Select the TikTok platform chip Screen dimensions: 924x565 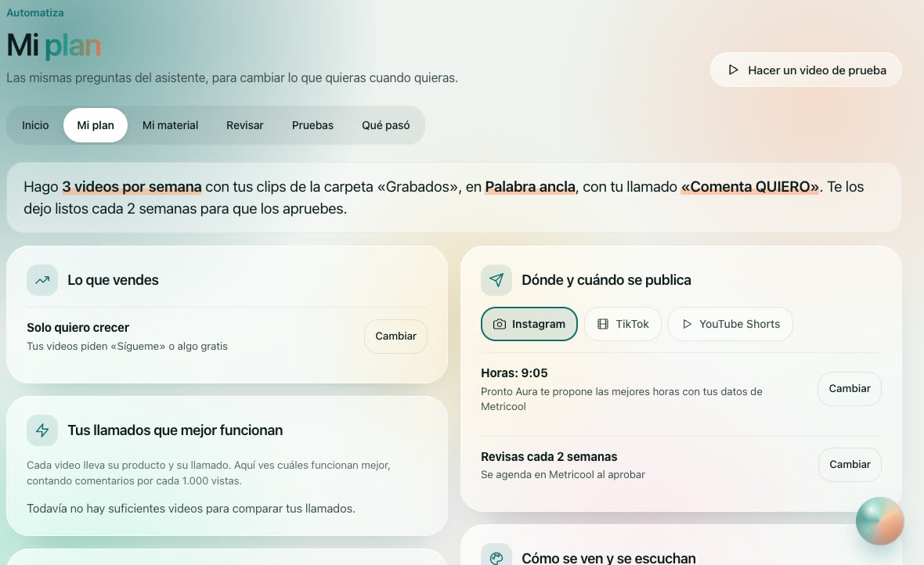623,324
